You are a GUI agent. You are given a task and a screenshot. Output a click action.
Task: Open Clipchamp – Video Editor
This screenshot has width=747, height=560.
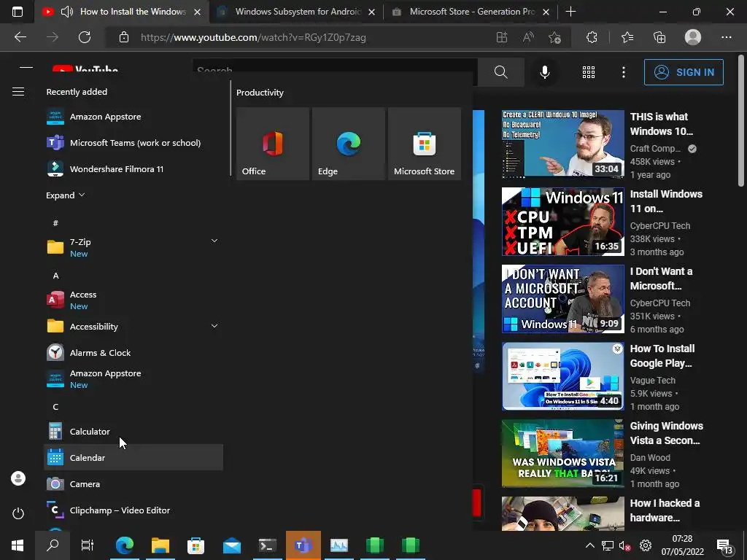coord(133,510)
